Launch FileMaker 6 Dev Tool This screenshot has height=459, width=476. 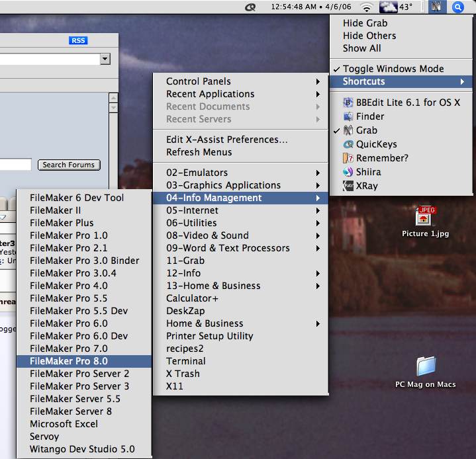coord(84,198)
